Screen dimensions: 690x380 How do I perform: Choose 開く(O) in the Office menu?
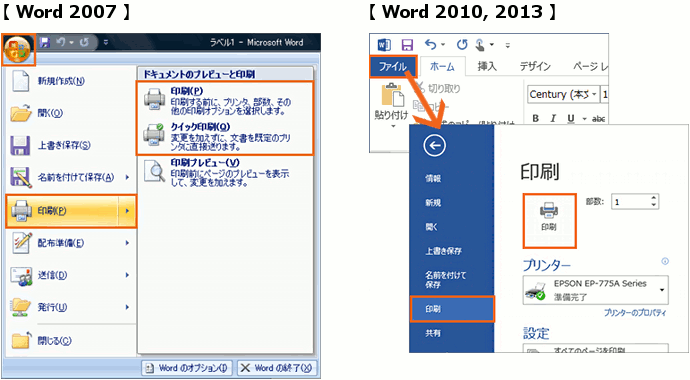tap(71, 113)
